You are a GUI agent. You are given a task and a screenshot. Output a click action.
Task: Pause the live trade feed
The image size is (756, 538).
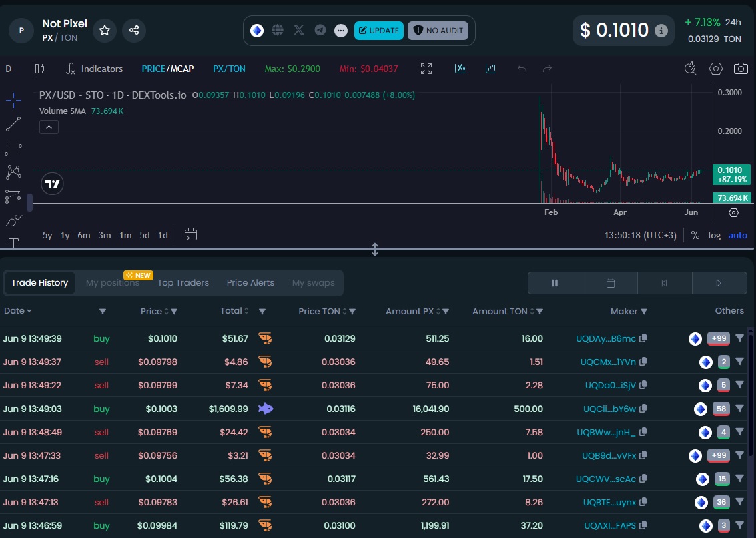555,283
